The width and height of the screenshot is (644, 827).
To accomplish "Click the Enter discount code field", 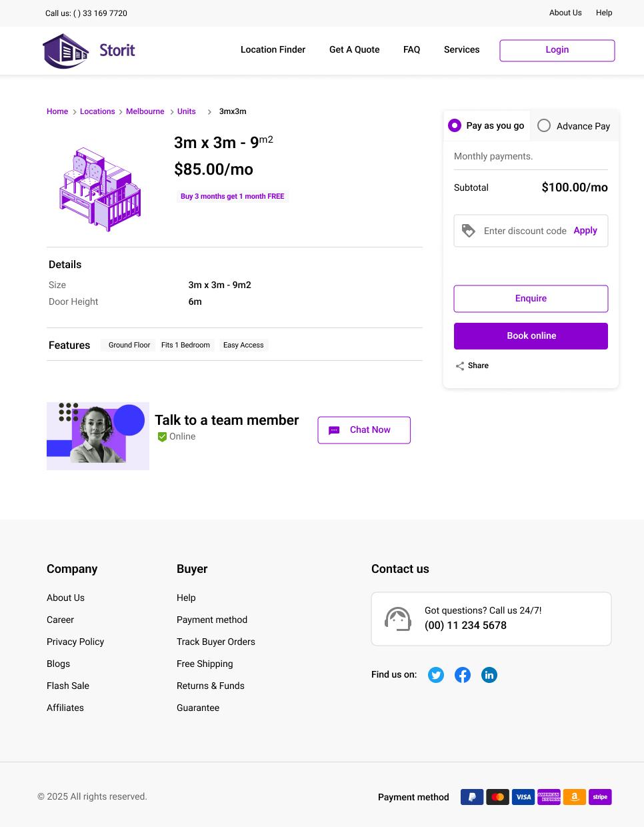I will coord(525,230).
